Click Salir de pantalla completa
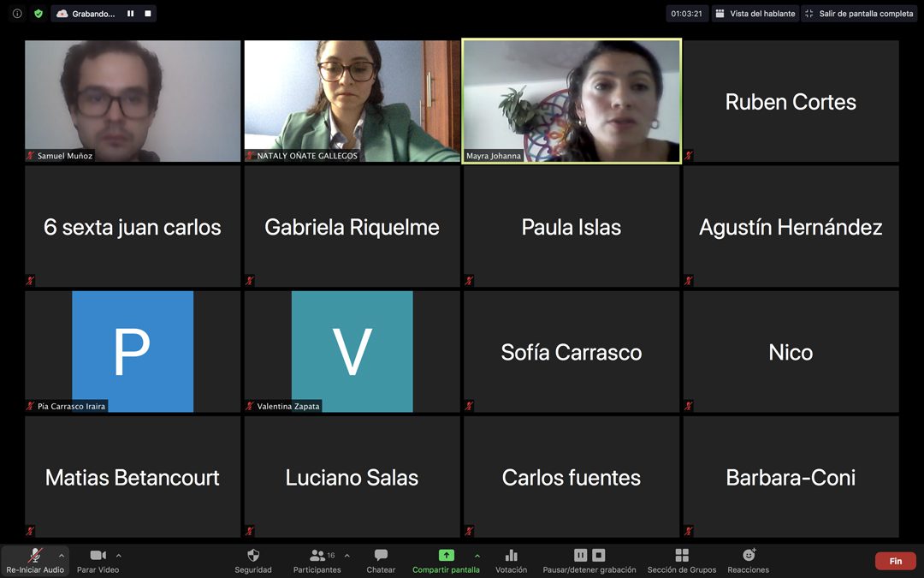Viewport: 924px width, 578px height. pyautogui.click(x=860, y=14)
